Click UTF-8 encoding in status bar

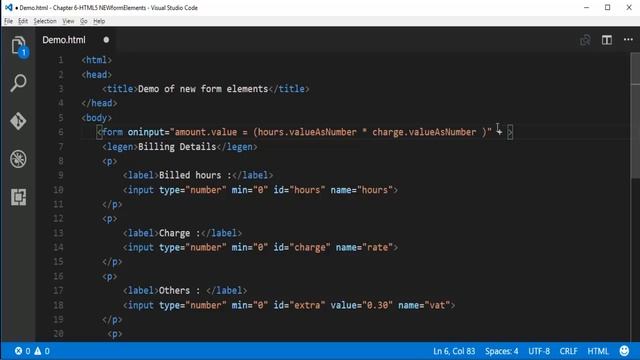pos(539,351)
